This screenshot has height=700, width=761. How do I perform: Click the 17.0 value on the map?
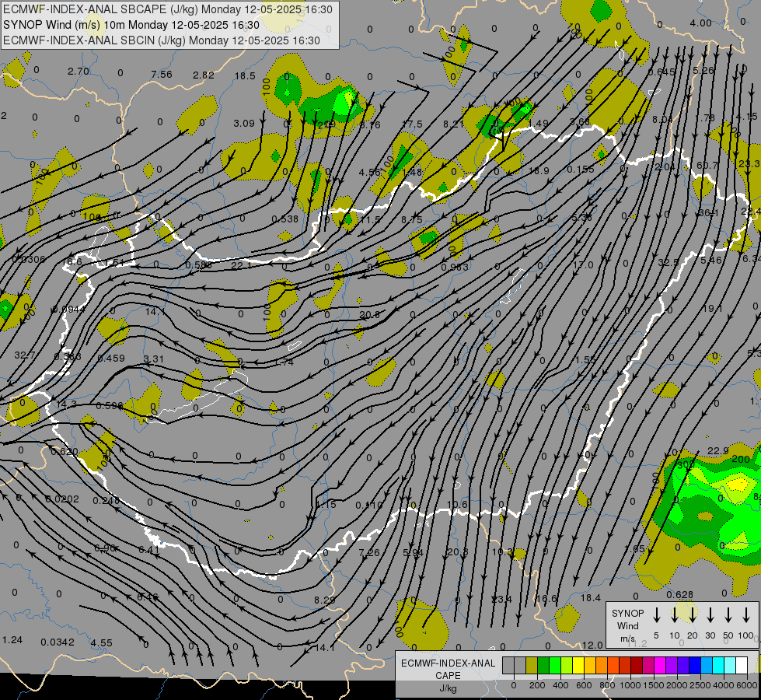click(x=583, y=264)
